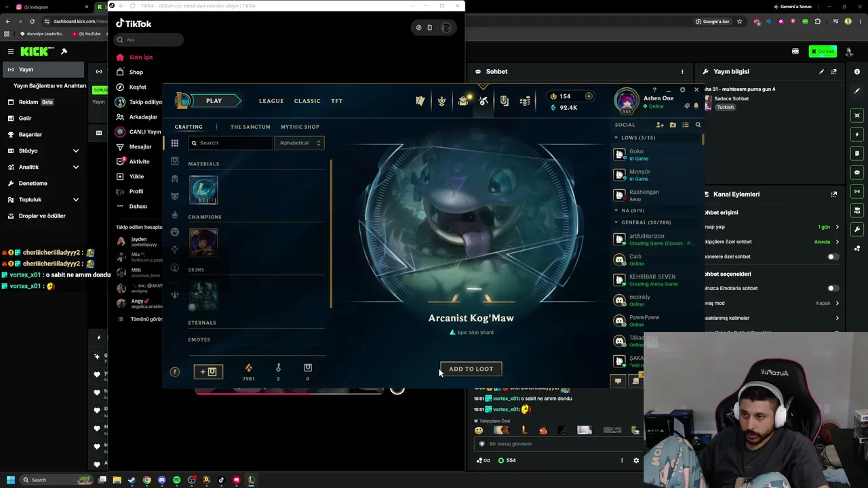
Task: Open Kick info icon in right rail
Action: coord(857,71)
